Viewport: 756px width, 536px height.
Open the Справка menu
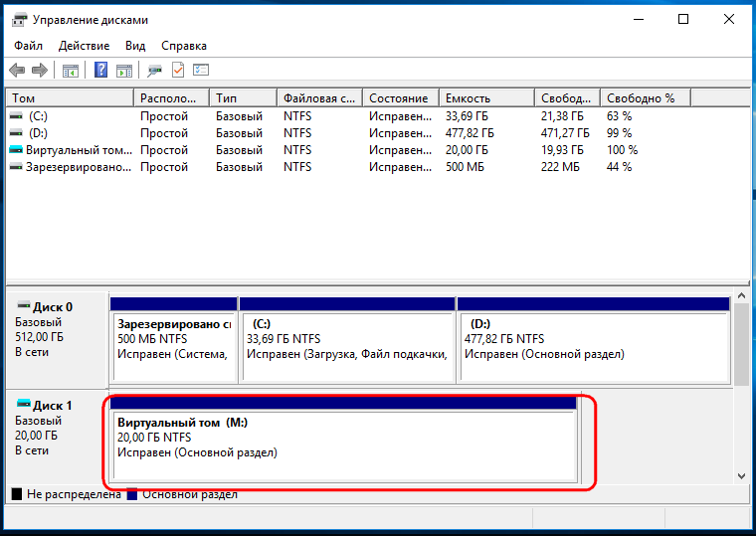pos(184,46)
